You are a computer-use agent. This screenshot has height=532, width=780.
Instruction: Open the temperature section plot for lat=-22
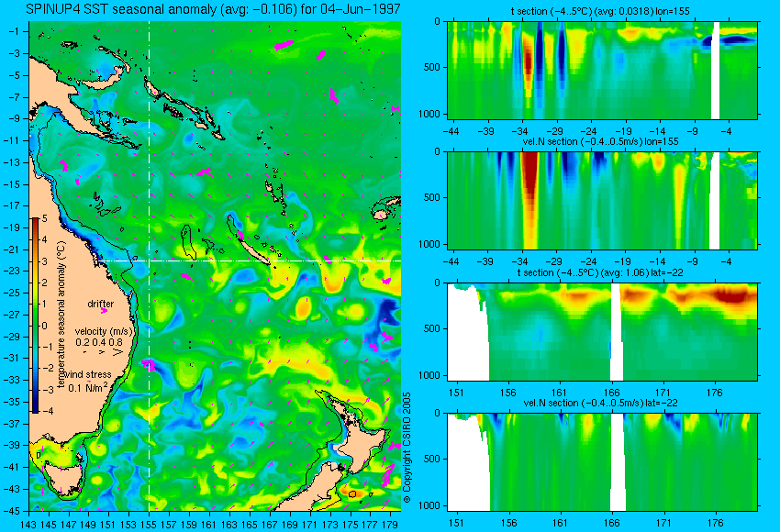tap(602, 332)
